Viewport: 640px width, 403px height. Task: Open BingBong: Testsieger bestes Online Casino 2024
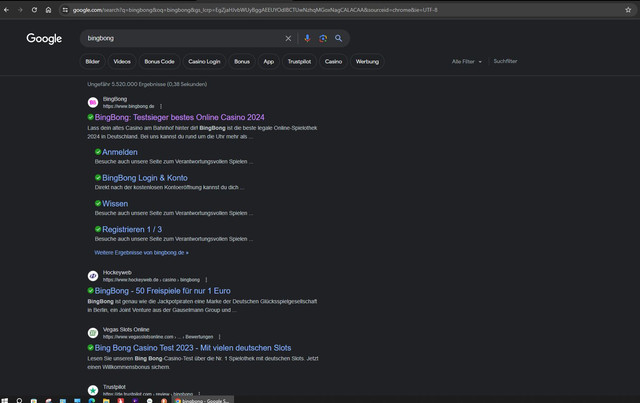tap(180, 117)
